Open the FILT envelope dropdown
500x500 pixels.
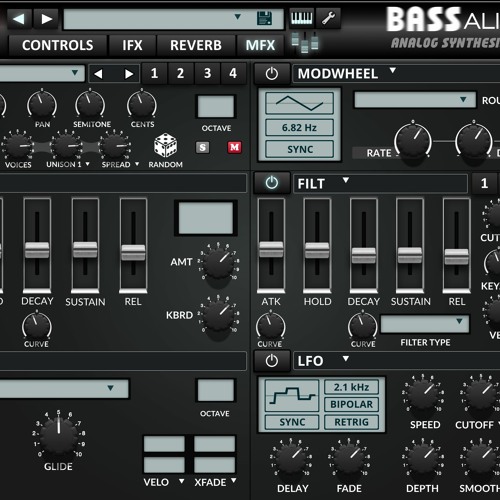coord(346,180)
